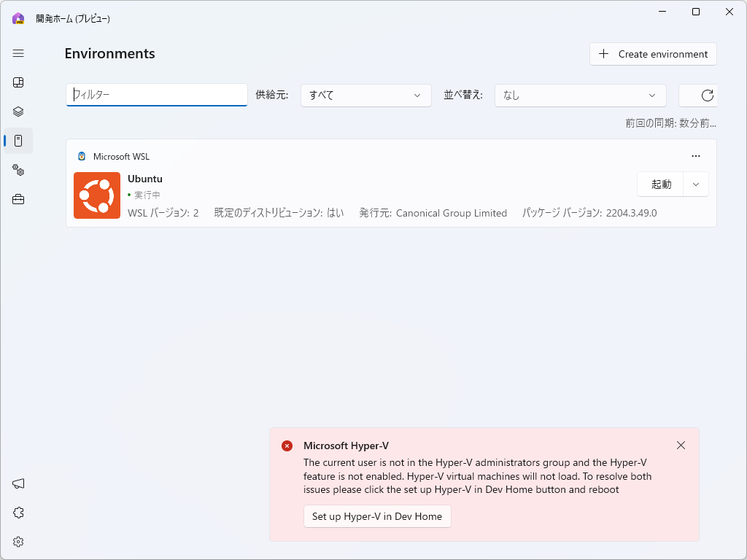Click the announcements megaphone icon

click(x=18, y=483)
